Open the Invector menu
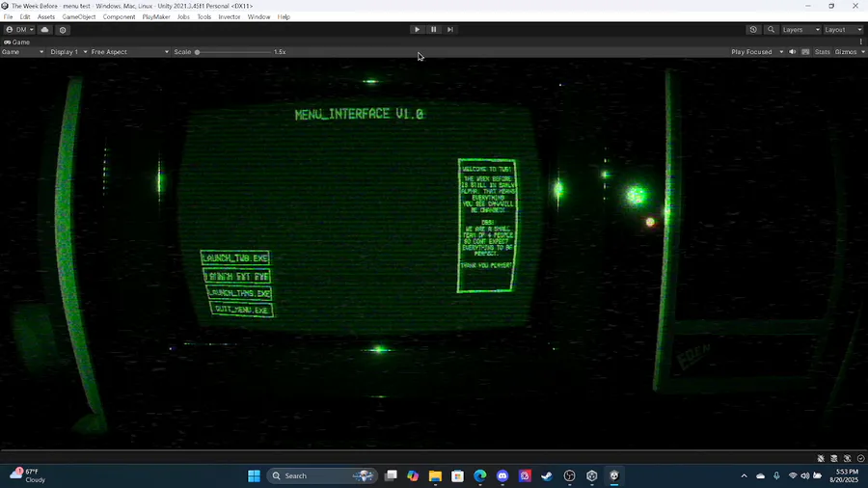Viewport: 868px width, 488px height. click(230, 17)
